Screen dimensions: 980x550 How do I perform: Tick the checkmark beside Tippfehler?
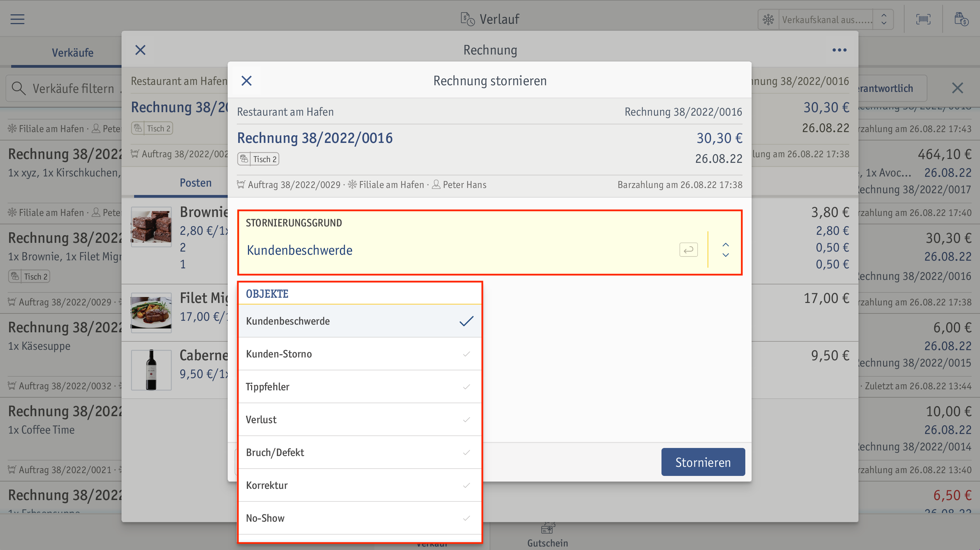[466, 387]
